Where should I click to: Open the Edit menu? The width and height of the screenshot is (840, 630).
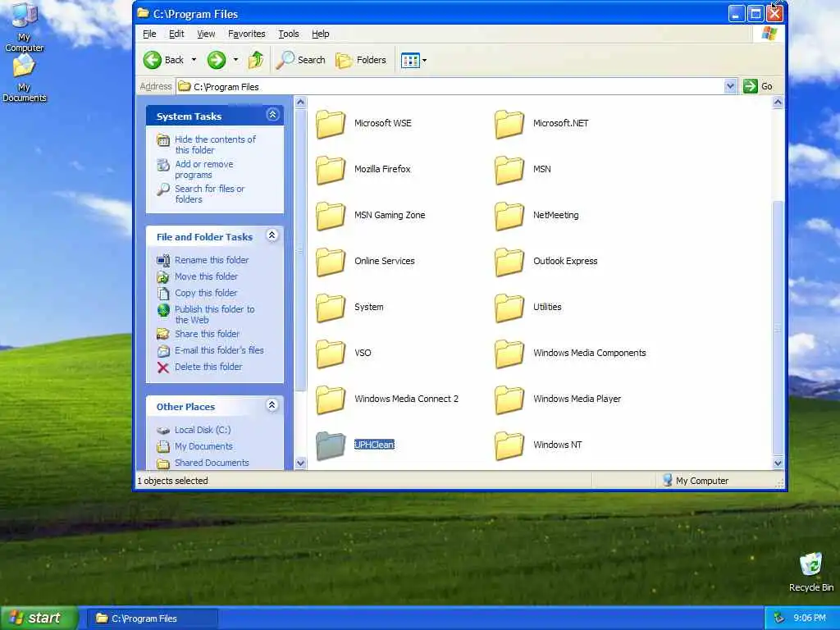pyautogui.click(x=176, y=34)
